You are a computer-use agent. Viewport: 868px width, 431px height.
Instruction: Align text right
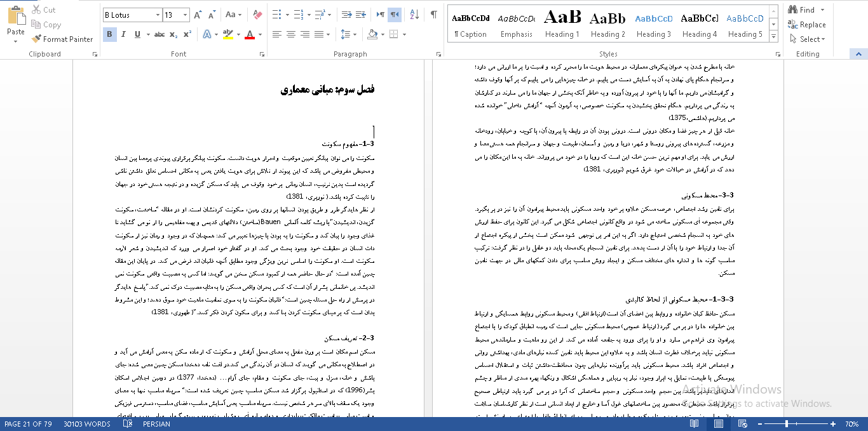tap(305, 34)
